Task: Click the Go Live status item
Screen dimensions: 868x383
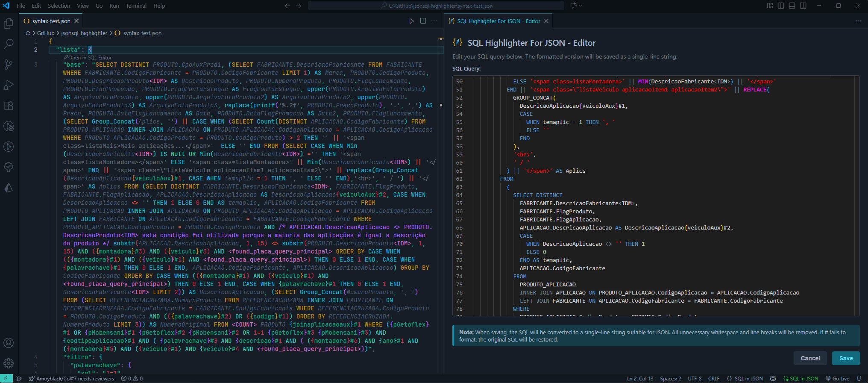Action: click(x=838, y=378)
